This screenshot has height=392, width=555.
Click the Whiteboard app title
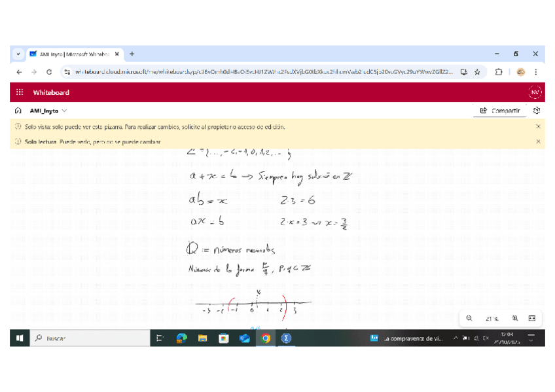click(x=51, y=92)
